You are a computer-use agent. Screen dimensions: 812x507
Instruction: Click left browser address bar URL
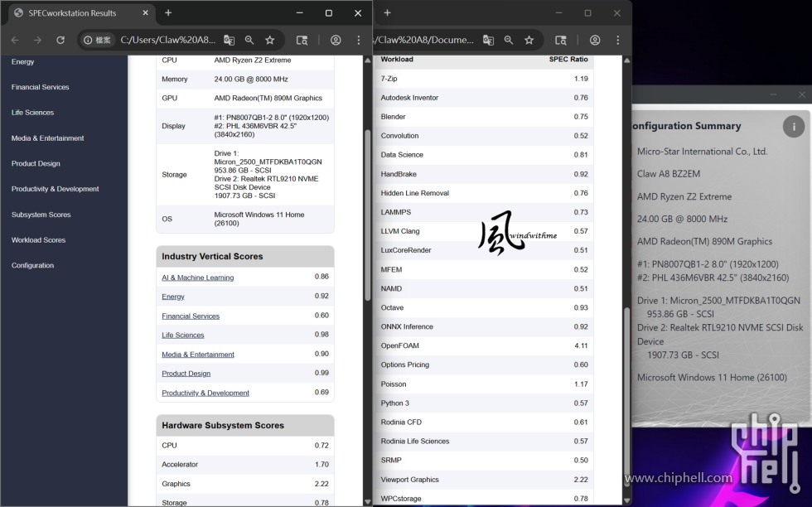point(167,40)
